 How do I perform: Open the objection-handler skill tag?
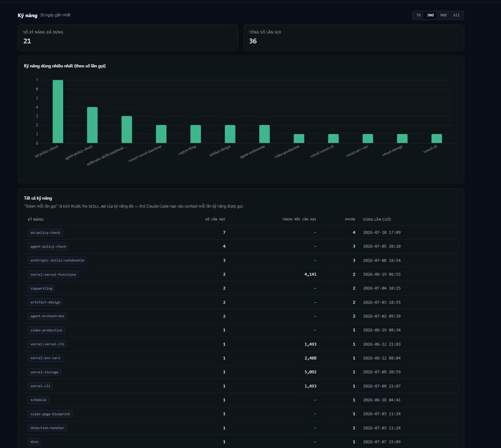(x=47, y=428)
